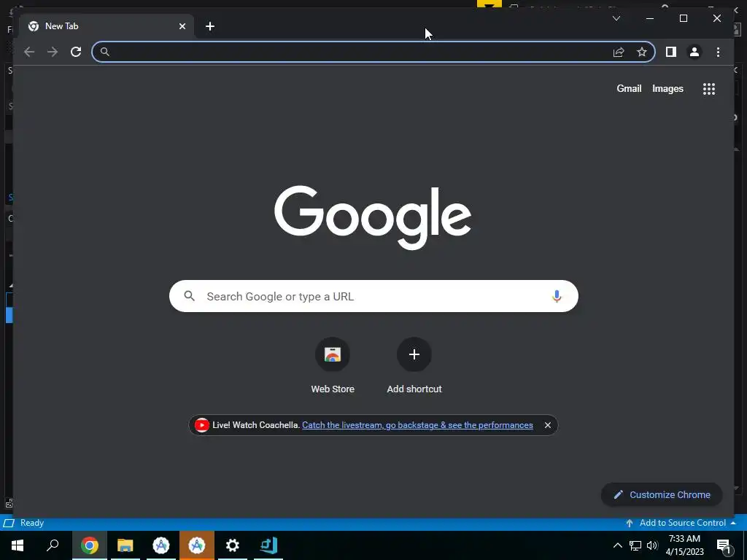This screenshot has height=560, width=747.
Task: Click the YouTube icon in the Coachella promo
Action: pos(201,425)
